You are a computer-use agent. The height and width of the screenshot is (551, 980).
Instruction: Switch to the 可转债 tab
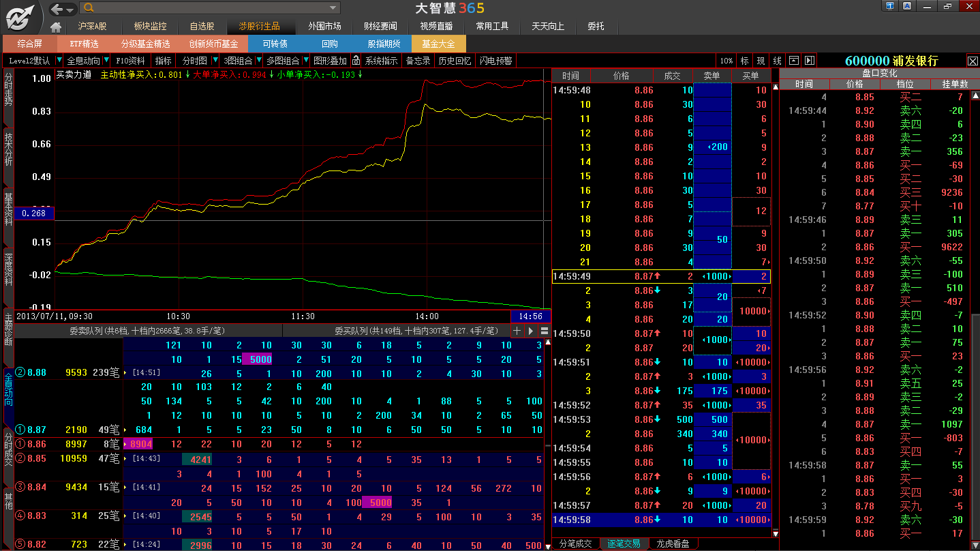275,44
